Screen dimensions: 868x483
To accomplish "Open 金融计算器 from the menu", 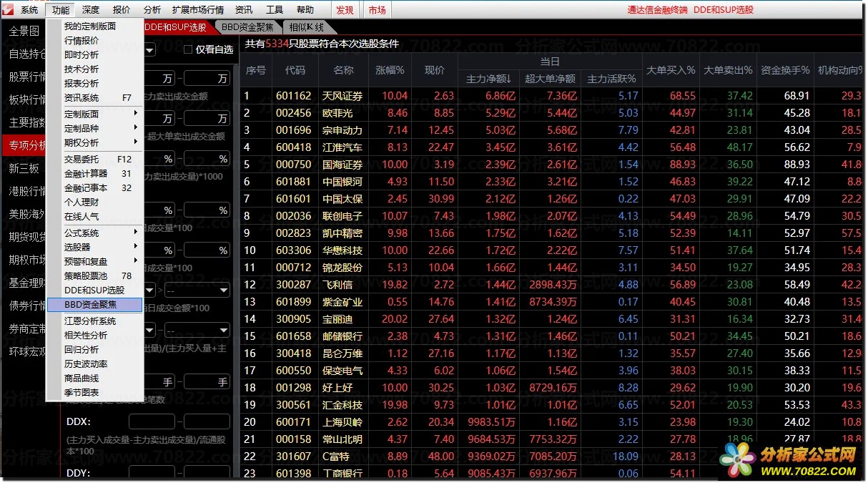I will coord(94,174).
